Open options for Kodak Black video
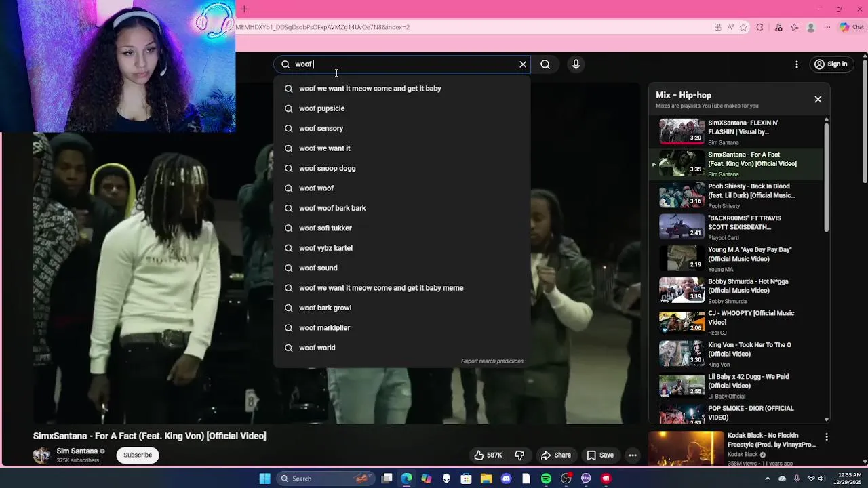Image resolution: width=868 pixels, height=488 pixels. click(826, 437)
